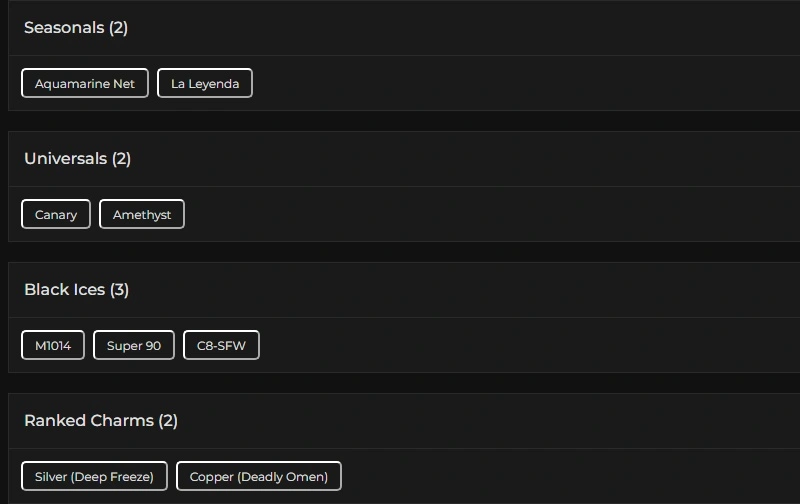Click the item count next to Ranked Charms
Image resolution: width=800 pixels, height=504 pixels.
click(x=168, y=421)
